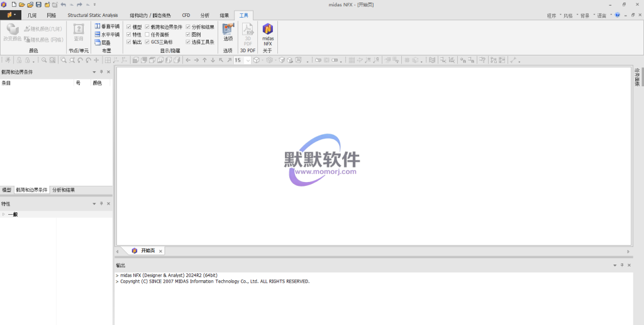Screen dimensions: 644x325
Task: Expand the 一般 property group
Action: pyautogui.click(x=3, y=214)
